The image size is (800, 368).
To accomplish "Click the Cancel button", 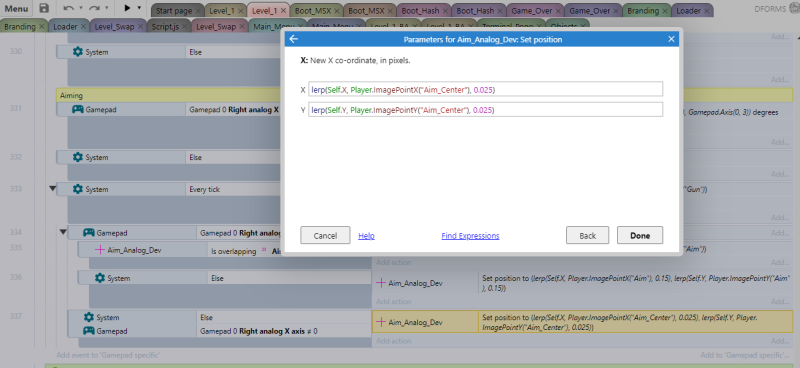I will (325, 235).
